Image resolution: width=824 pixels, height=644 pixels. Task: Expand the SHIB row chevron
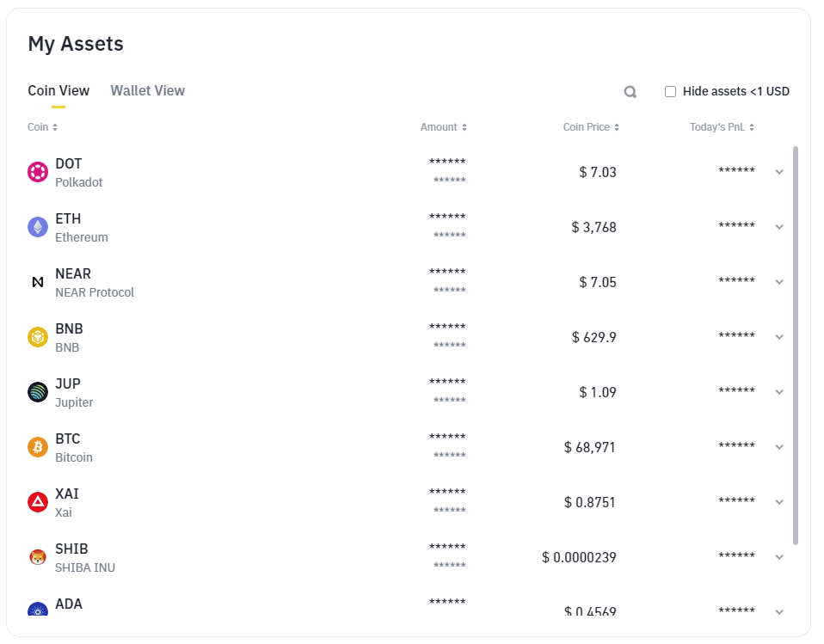point(779,557)
